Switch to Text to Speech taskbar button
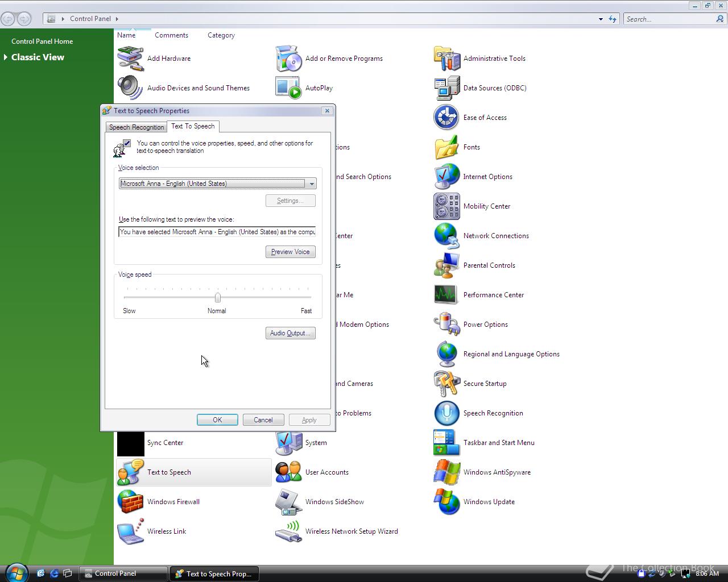Viewport: 728px width, 582px height. tap(214, 573)
